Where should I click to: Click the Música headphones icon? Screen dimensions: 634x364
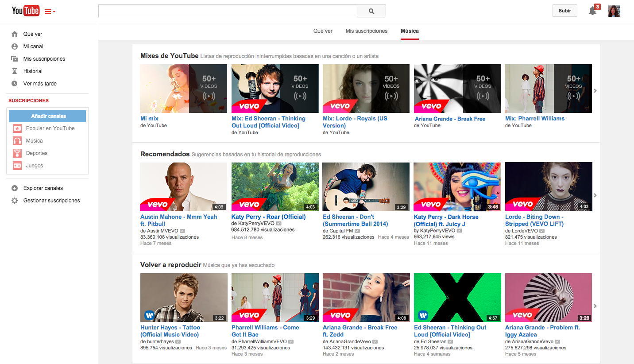pyautogui.click(x=17, y=141)
